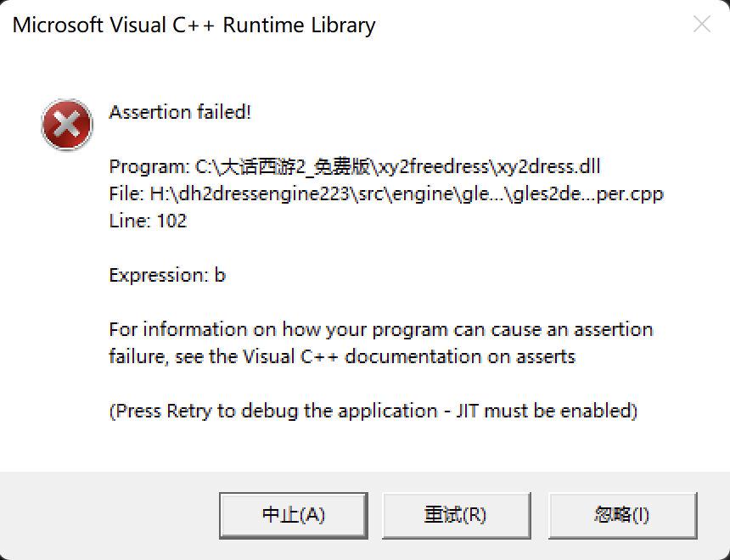Click the For information on how line
This screenshot has width=730, height=560.
[381, 329]
